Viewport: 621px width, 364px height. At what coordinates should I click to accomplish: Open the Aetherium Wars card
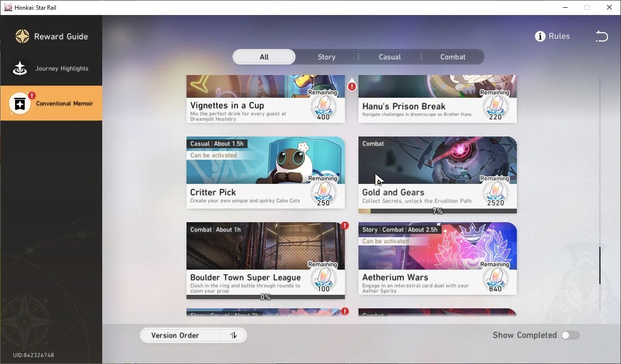tap(437, 258)
